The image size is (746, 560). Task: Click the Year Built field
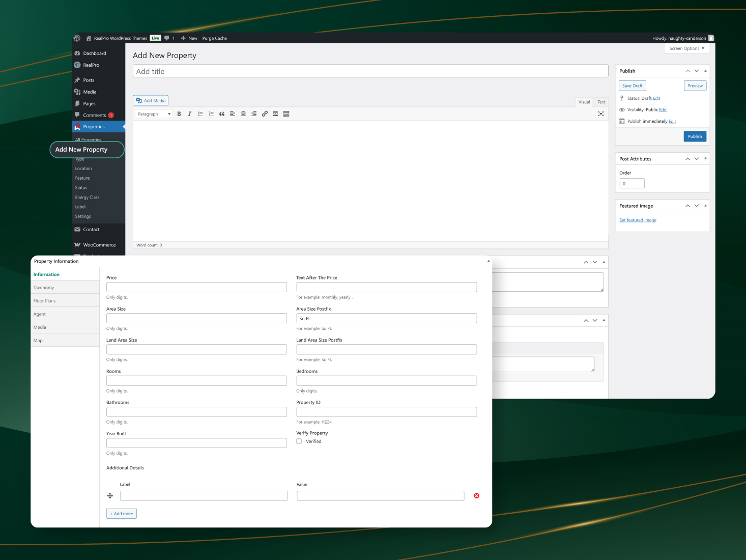tap(196, 443)
